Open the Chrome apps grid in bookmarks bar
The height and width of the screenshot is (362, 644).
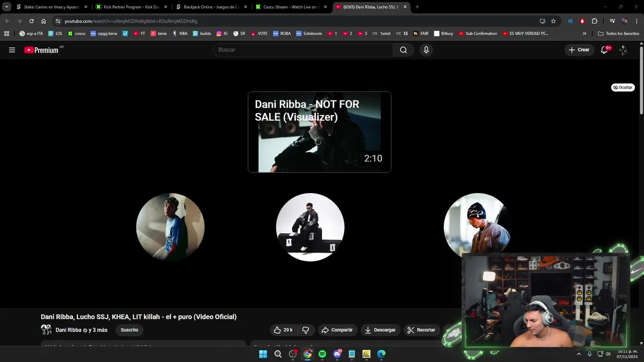point(7,34)
